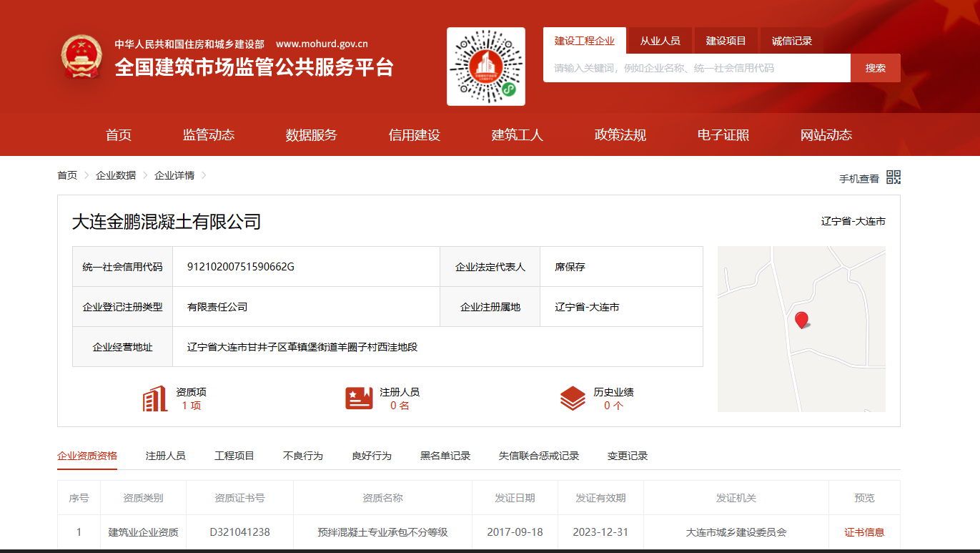This screenshot has height=553, width=980.
Task: Select the 从业人员 search tab
Action: click(660, 41)
